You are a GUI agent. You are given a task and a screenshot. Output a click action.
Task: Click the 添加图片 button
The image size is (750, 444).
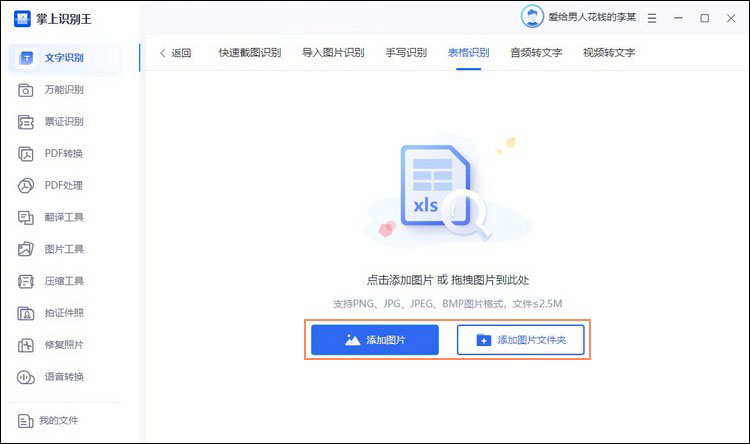click(x=375, y=340)
